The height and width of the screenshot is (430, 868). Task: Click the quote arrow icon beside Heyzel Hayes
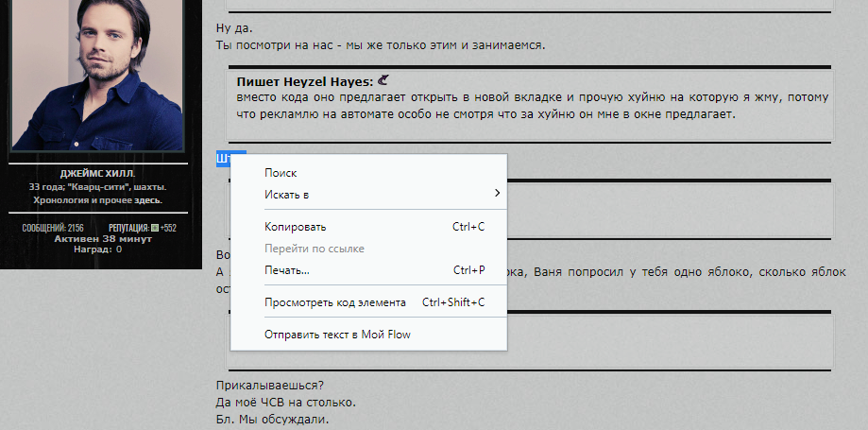click(383, 81)
